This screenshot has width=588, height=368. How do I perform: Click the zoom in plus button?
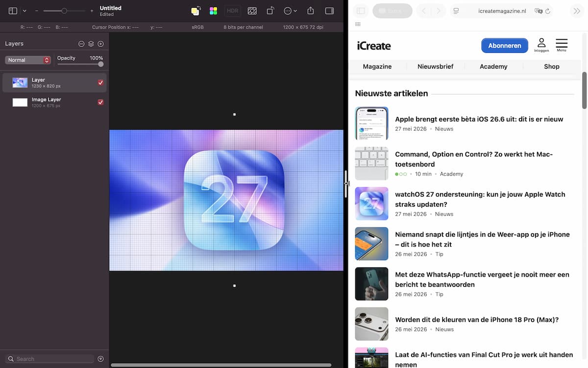pos(92,11)
